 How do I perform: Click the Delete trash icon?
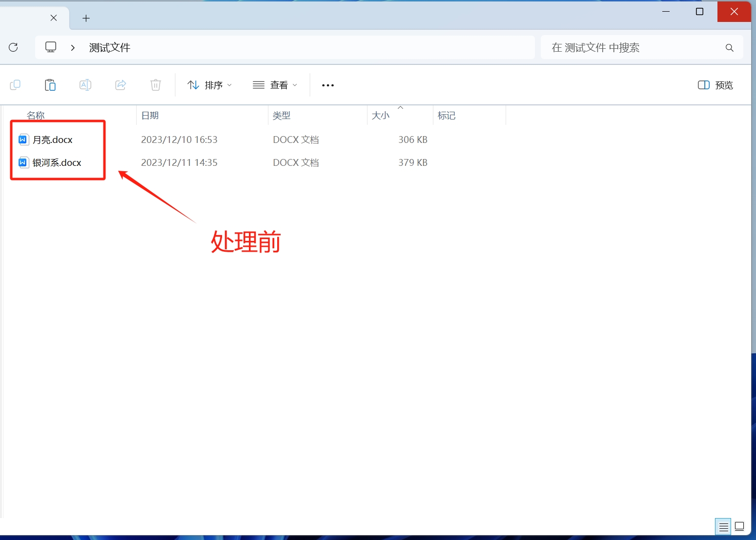[x=156, y=85]
